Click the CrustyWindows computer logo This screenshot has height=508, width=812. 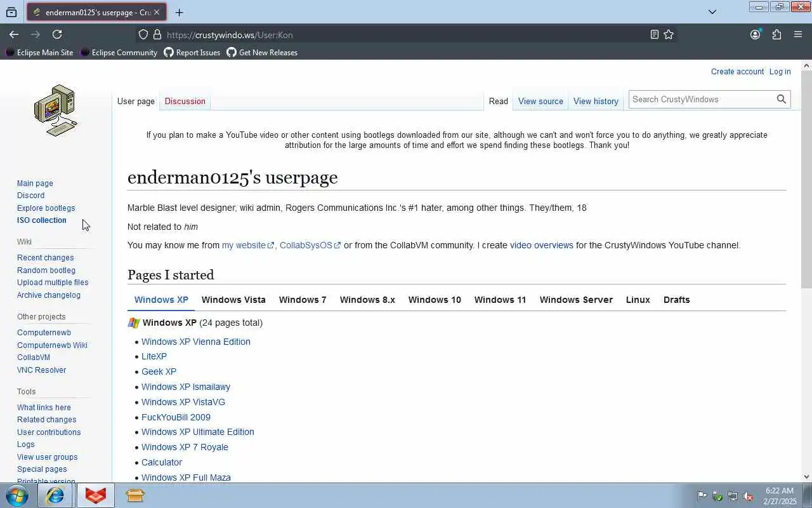[x=56, y=110]
